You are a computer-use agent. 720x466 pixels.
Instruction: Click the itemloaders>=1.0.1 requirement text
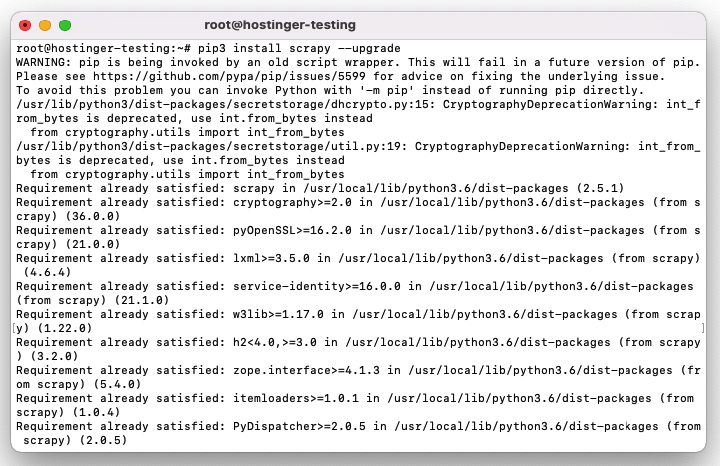pyautogui.click(x=296, y=398)
